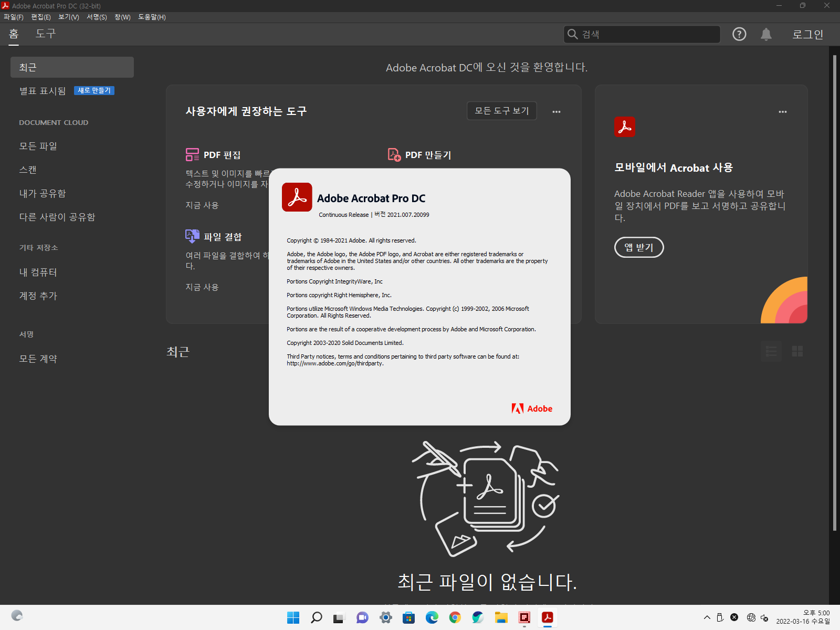Viewport: 840px width, 630px height.
Task: Open the recommended tools more options ellipsis
Action: point(556,111)
